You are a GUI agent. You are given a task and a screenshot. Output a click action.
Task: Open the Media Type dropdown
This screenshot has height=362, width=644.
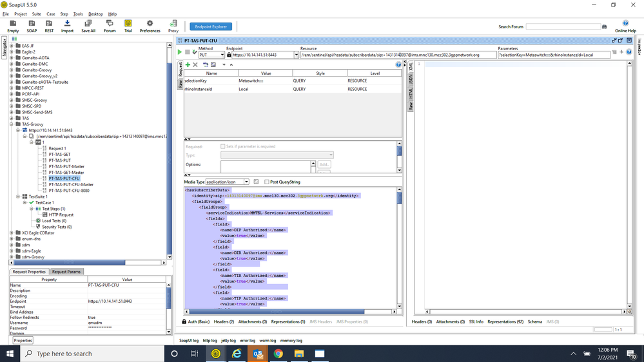[x=246, y=182]
